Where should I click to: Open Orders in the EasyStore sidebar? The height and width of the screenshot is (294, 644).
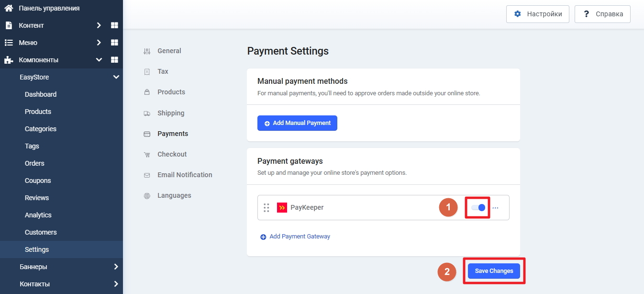(x=34, y=163)
